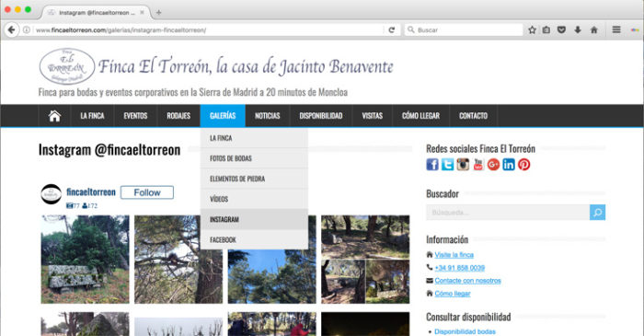Open the Galerías navigation menu
Image resolution: width=644 pixels, height=336 pixels.
[x=223, y=116]
